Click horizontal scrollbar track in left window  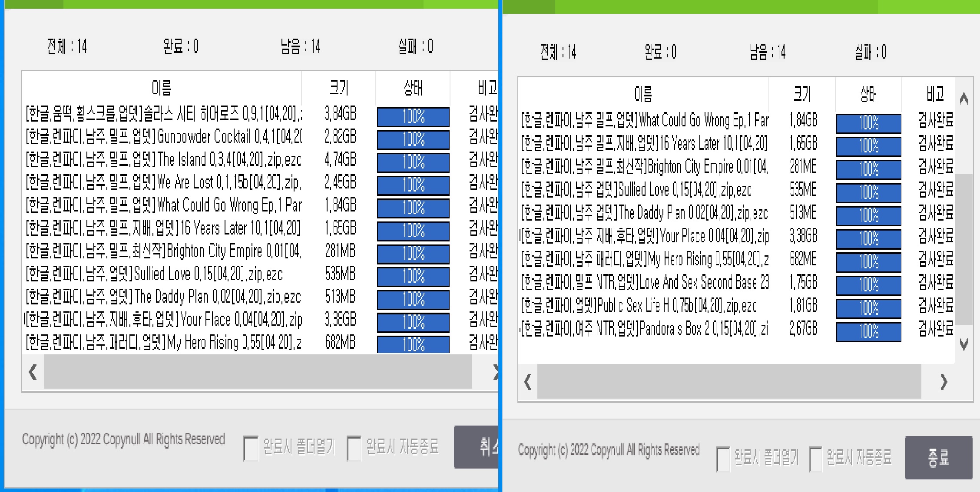click(258, 372)
